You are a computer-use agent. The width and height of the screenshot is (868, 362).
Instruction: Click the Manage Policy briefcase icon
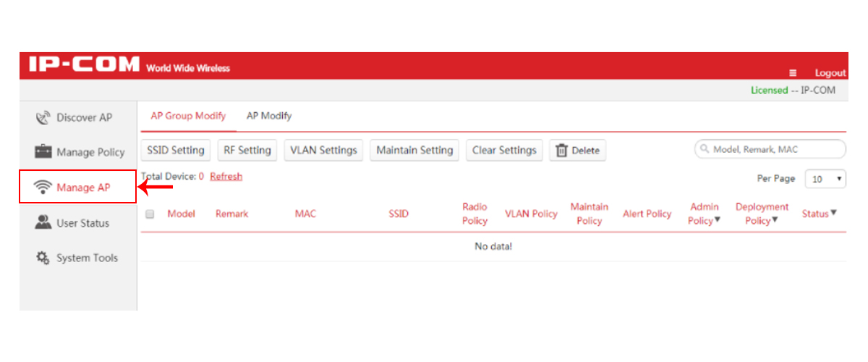pyautogui.click(x=43, y=152)
